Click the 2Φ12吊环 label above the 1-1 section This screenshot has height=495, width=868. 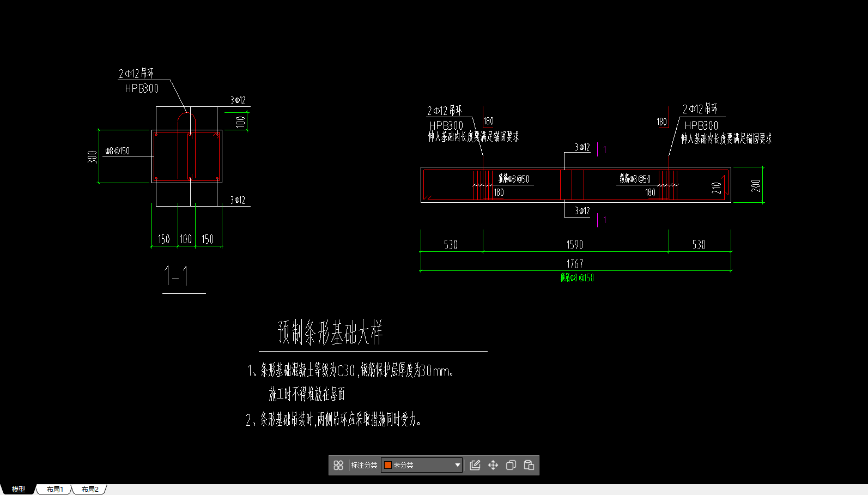click(136, 74)
